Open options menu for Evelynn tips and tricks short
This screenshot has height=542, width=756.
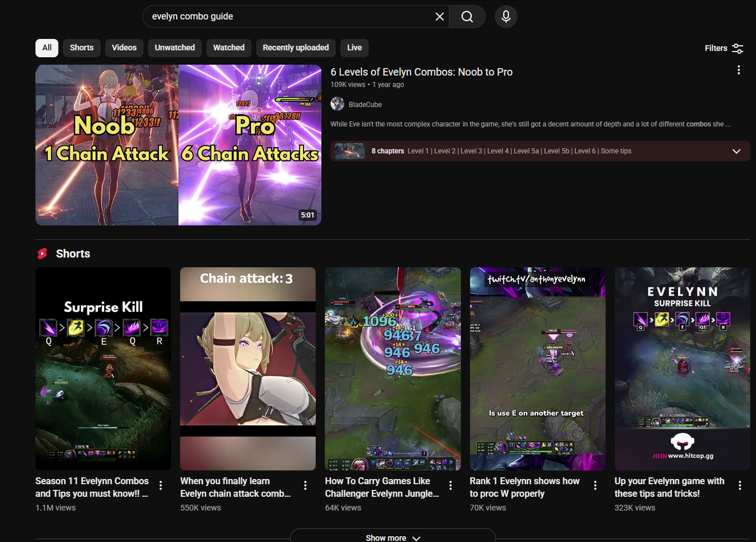coord(740,485)
